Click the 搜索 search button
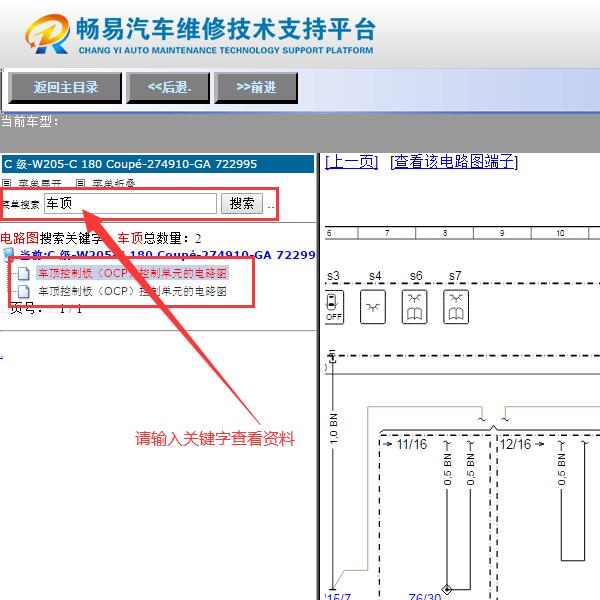Screen dimensions: 600x600 (242, 203)
